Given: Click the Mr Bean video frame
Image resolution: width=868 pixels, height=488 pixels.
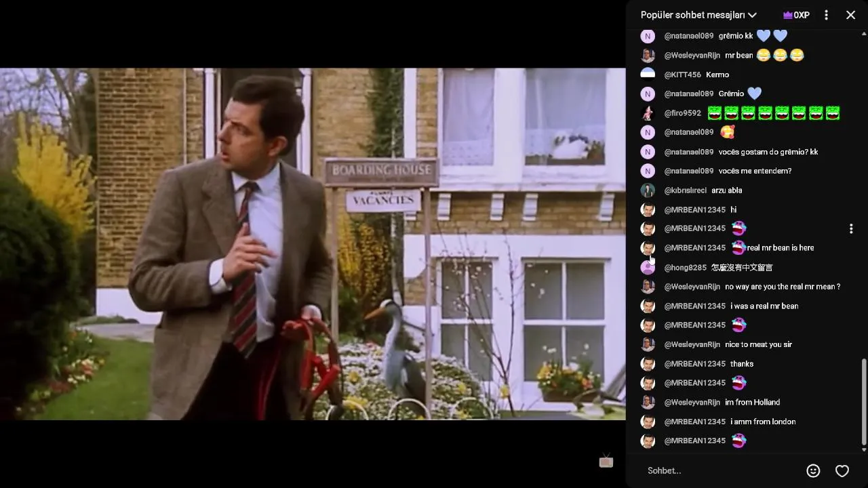Looking at the screenshot, I should (313, 244).
